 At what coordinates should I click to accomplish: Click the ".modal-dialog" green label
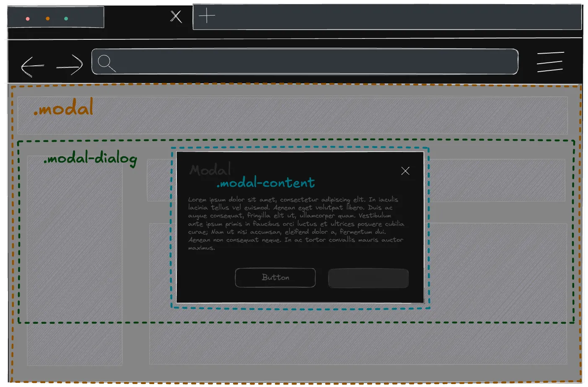coord(90,159)
